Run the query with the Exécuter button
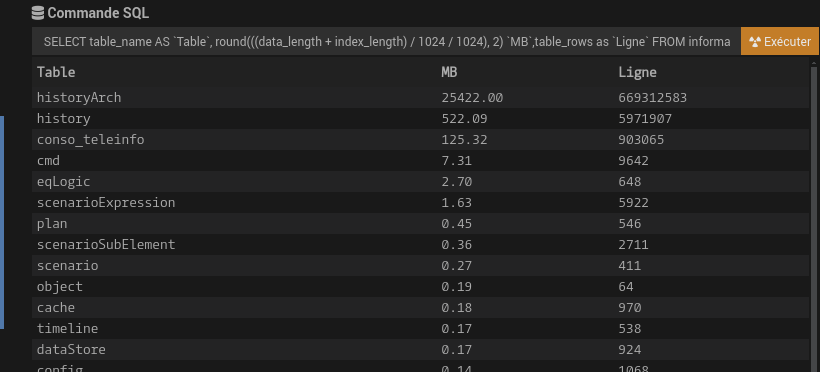The image size is (820, 372). tap(779, 41)
